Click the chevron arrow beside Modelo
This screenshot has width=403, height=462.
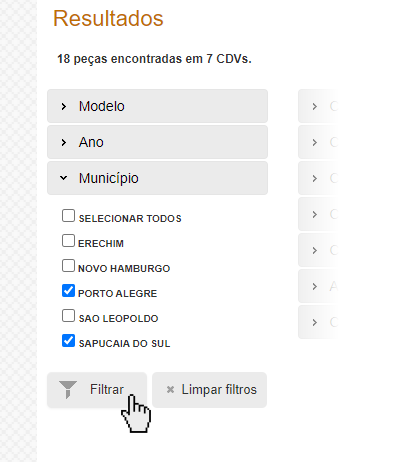(x=64, y=106)
